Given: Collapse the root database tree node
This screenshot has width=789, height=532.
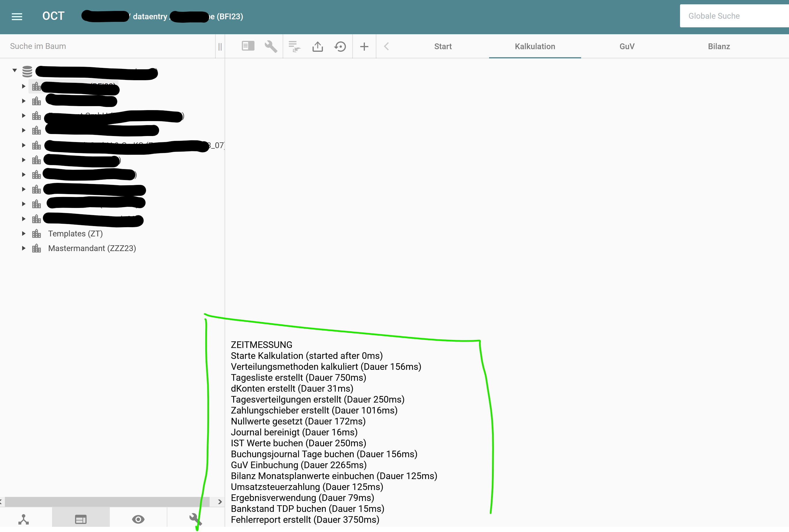Looking at the screenshot, I should tap(15, 70).
